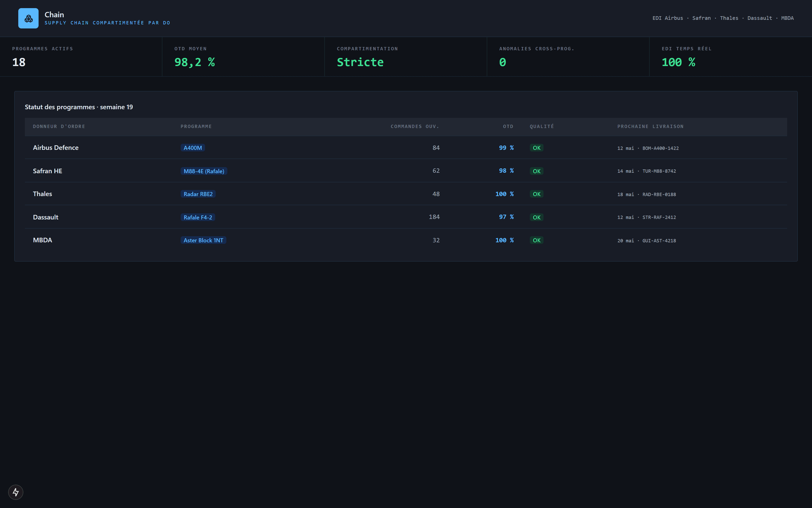Select delivery "20 mai · GUI-AST-4218"

click(x=647, y=241)
